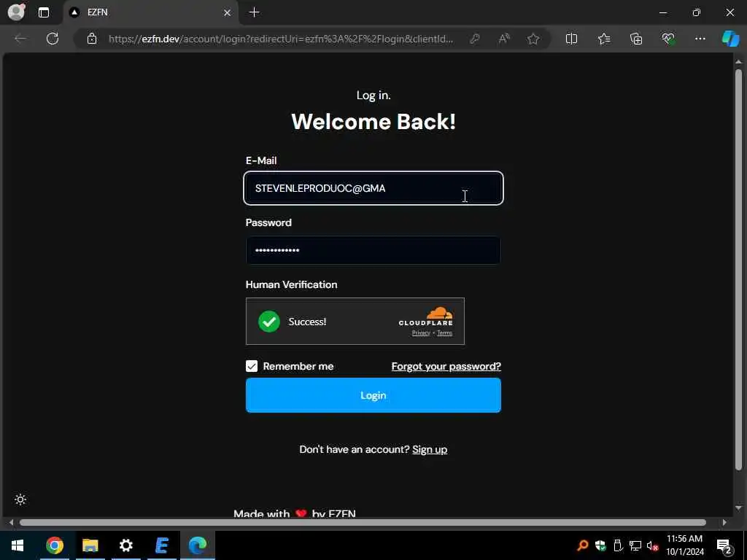Open the Collections icon
The width and height of the screenshot is (747, 560).
[636, 39]
